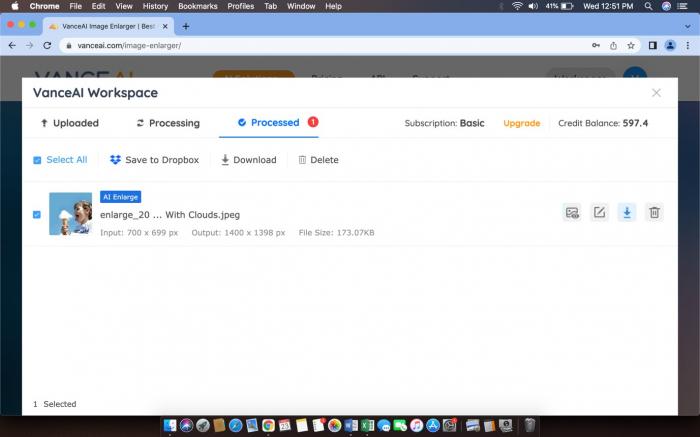Expand the tab search chevron

pos(688,26)
